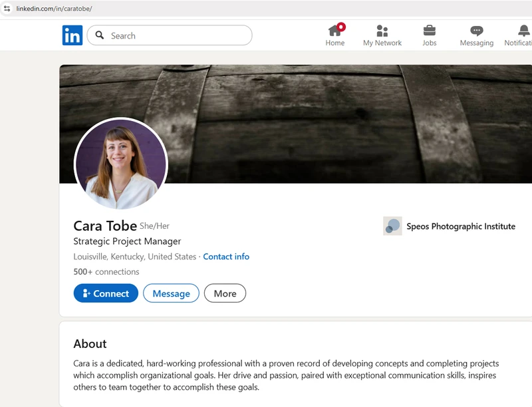This screenshot has height=407, width=532.
Task: Click the Cara Tobe name heading
Action: pos(105,225)
